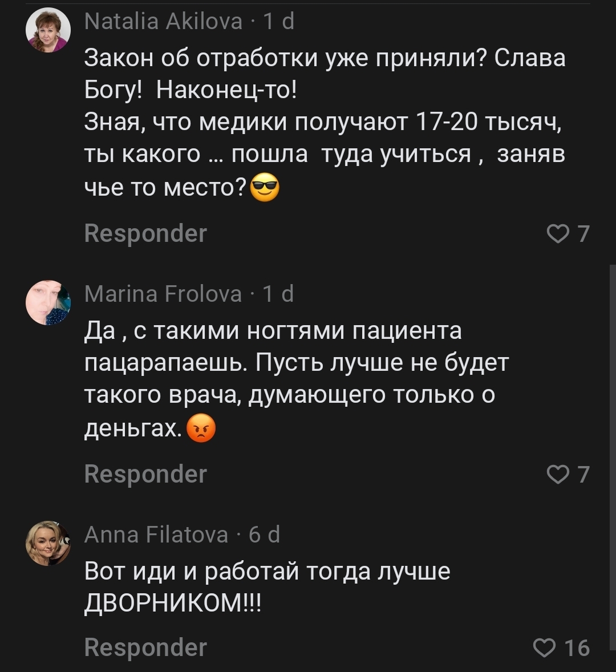This screenshot has width=616, height=672.
Task: Click the like count on Marina Frolova's comment
Action: pos(583,475)
